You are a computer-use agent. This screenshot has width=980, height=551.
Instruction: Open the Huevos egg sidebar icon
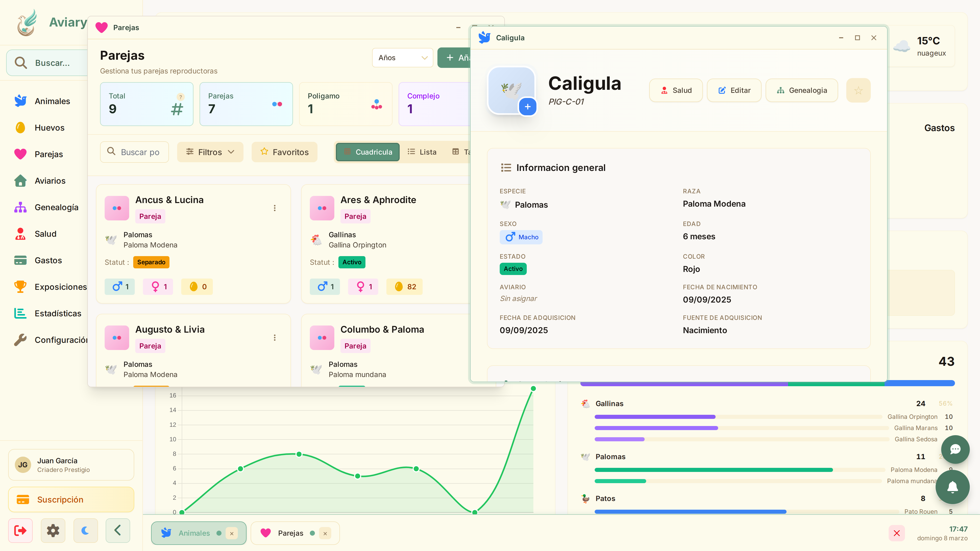(x=20, y=128)
